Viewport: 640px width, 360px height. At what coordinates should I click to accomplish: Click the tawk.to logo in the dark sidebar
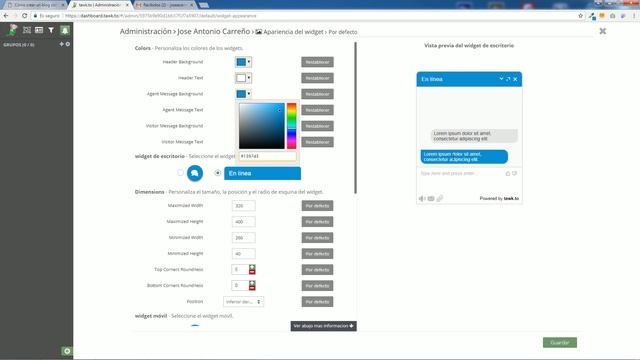point(13,30)
